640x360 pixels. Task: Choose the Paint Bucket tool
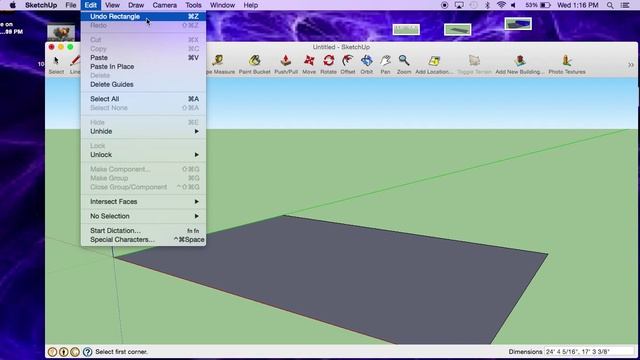(x=255, y=64)
